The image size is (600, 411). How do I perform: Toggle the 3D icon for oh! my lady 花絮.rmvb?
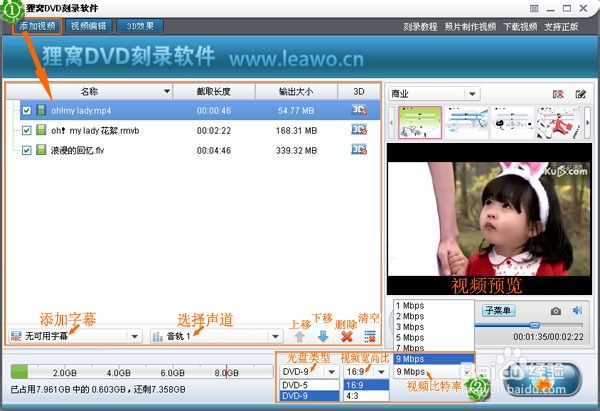coord(359,130)
